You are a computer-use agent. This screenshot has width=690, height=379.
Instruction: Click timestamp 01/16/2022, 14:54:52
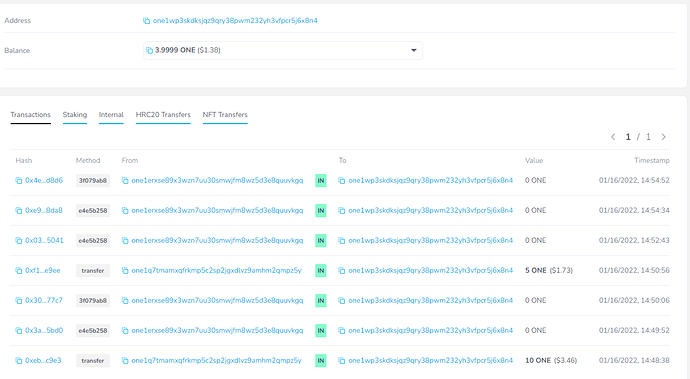tap(634, 180)
